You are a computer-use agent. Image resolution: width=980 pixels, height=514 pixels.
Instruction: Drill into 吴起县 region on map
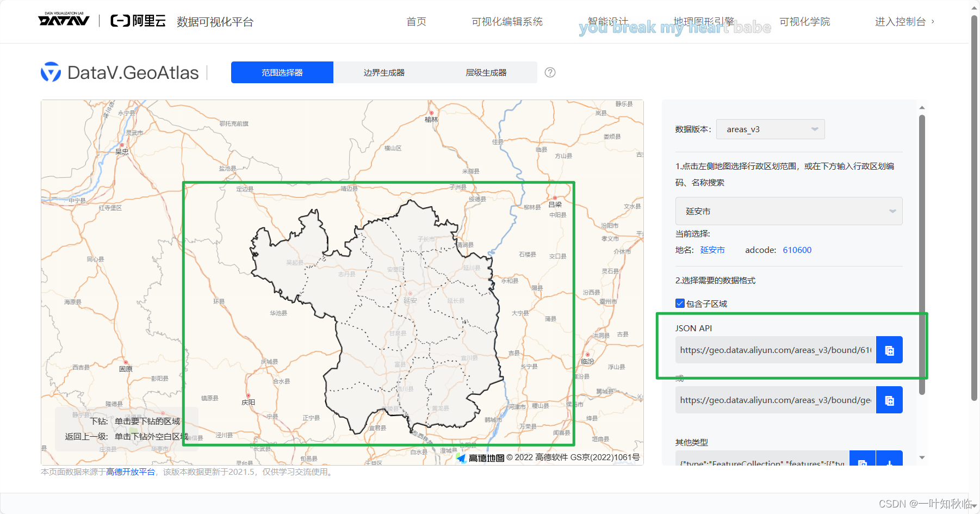click(295, 262)
